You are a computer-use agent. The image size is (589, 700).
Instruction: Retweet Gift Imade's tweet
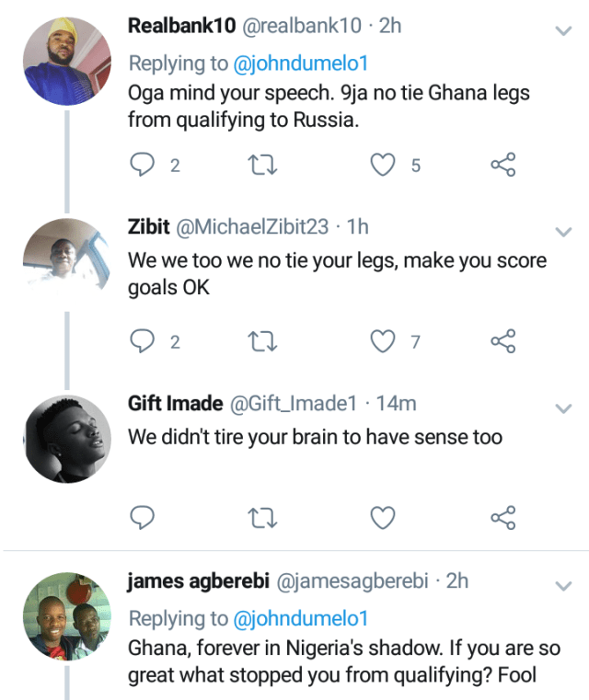coord(262,518)
